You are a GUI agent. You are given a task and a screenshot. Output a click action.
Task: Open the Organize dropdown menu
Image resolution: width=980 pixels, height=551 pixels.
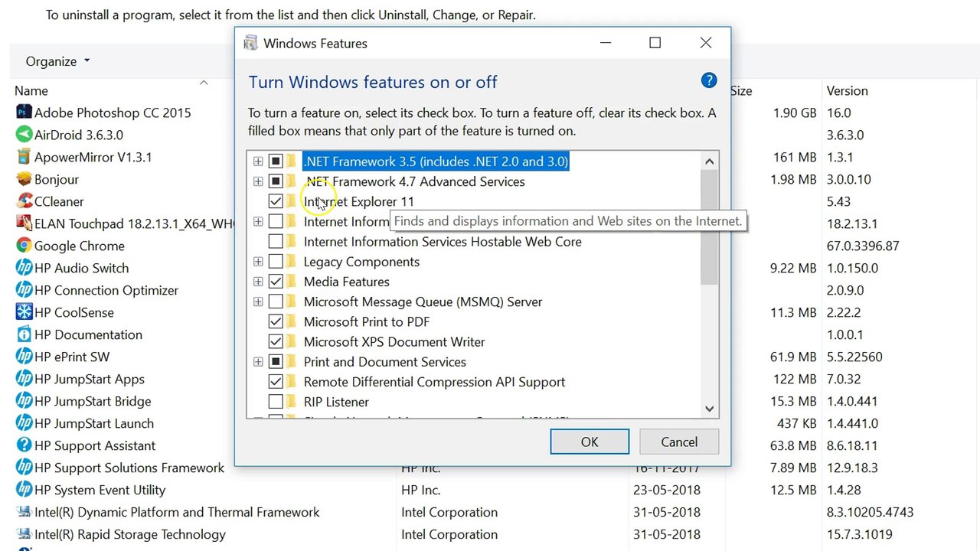point(58,61)
